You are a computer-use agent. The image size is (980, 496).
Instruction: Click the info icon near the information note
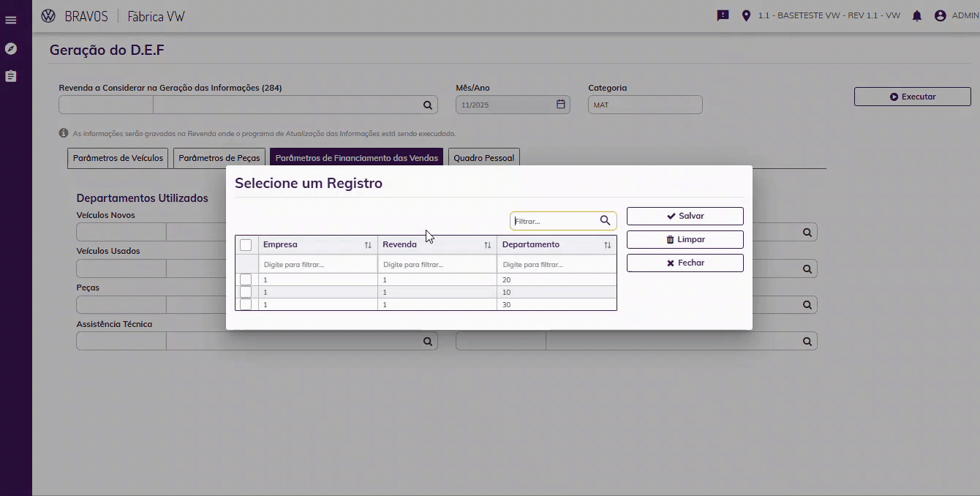(x=64, y=133)
